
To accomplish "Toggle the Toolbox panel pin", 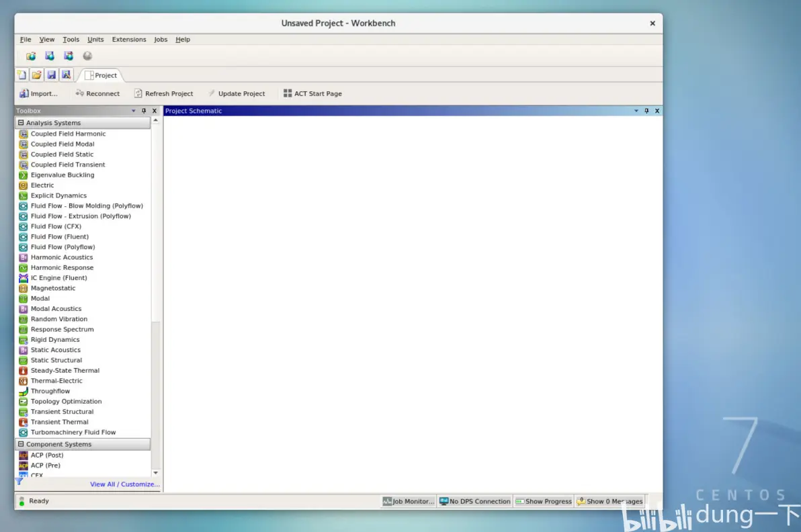I will point(144,111).
